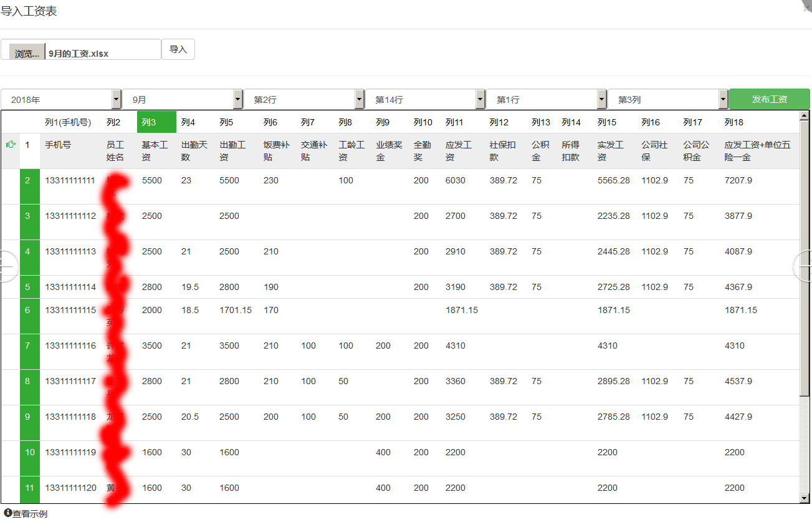Image resolution: width=812 pixels, height=522 pixels.
Task: Select the 列15 column header
Action: point(606,122)
